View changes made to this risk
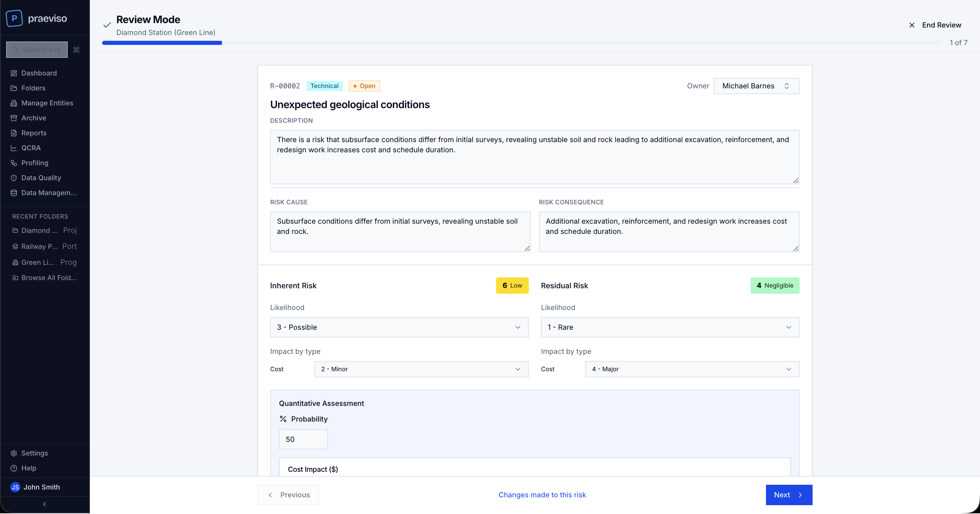 coord(542,495)
